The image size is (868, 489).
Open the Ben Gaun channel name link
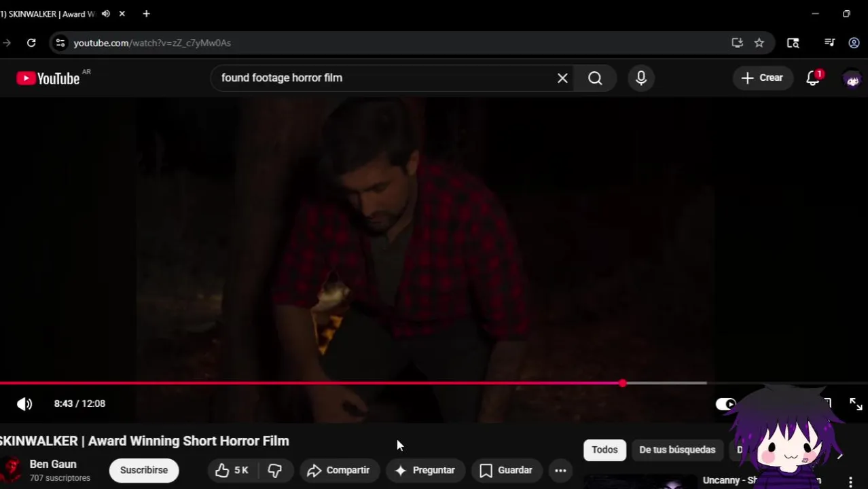(x=53, y=465)
